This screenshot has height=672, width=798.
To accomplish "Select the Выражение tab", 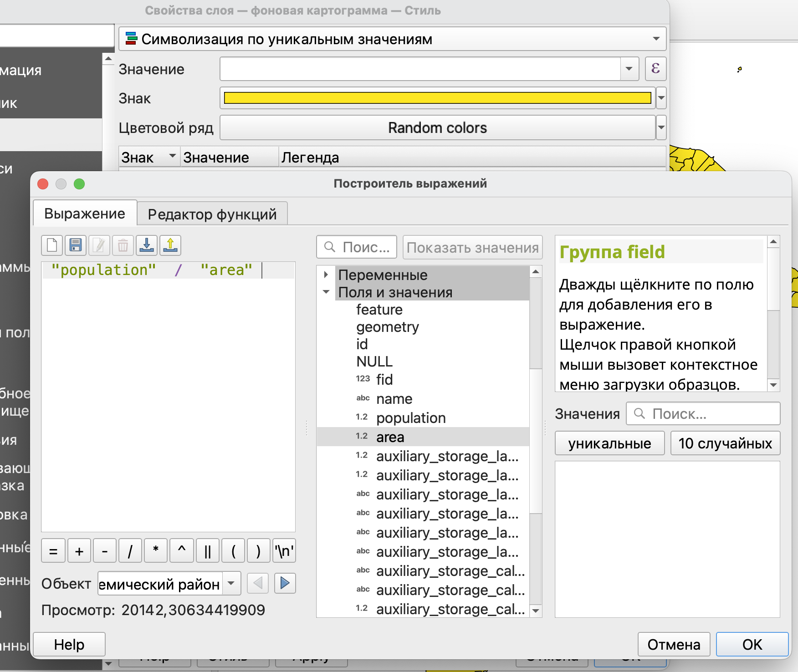I will point(85,214).
